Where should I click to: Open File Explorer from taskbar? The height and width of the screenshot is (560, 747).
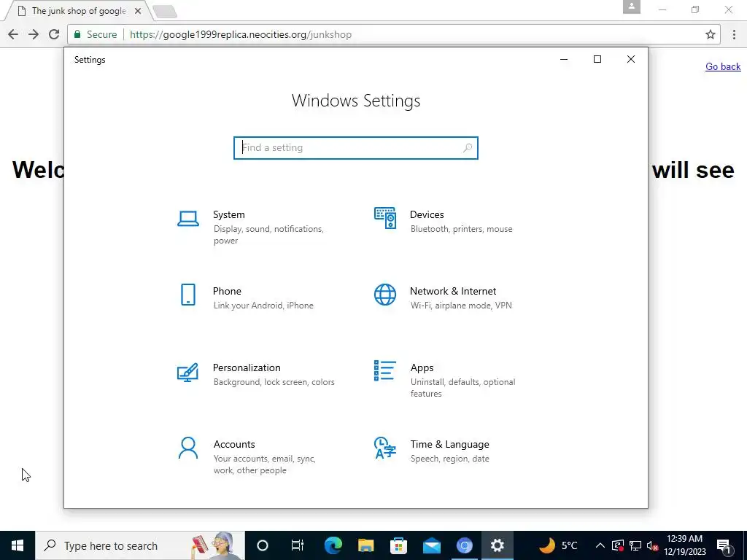click(366, 545)
